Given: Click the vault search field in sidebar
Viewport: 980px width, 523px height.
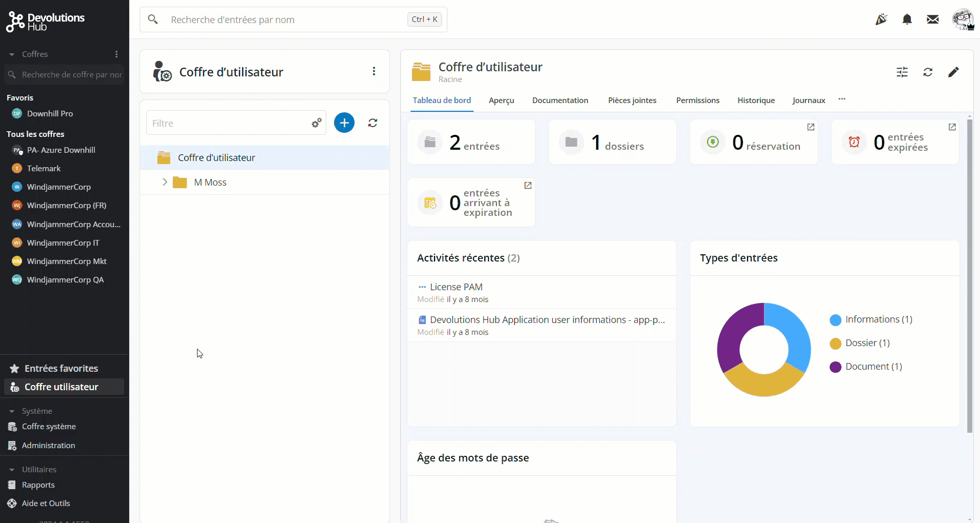Looking at the screenshot, I should point(65,75).
